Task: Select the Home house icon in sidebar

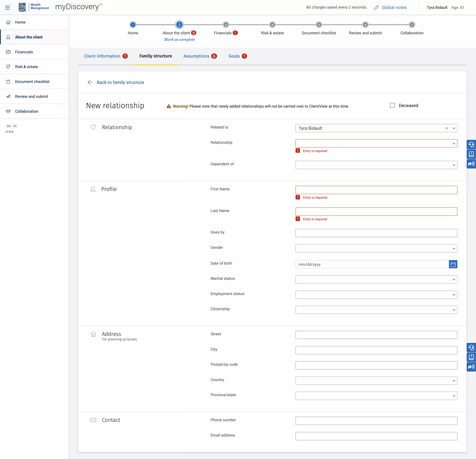Action: pyautogui.click(x=8, y=22)
